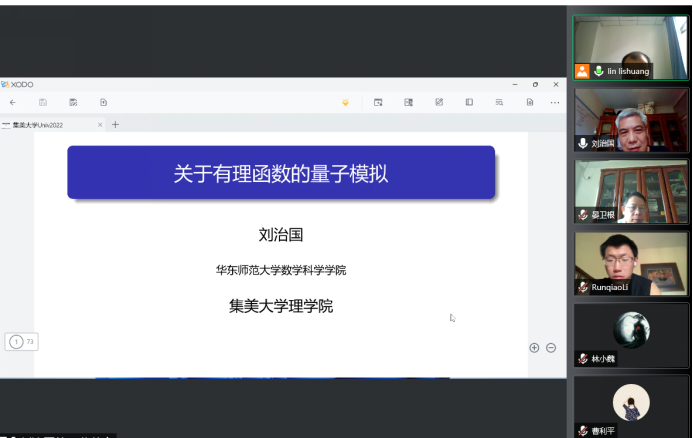693x438 pixels.
Task: Zoom out with the minus icon
Action: (551, 347)
